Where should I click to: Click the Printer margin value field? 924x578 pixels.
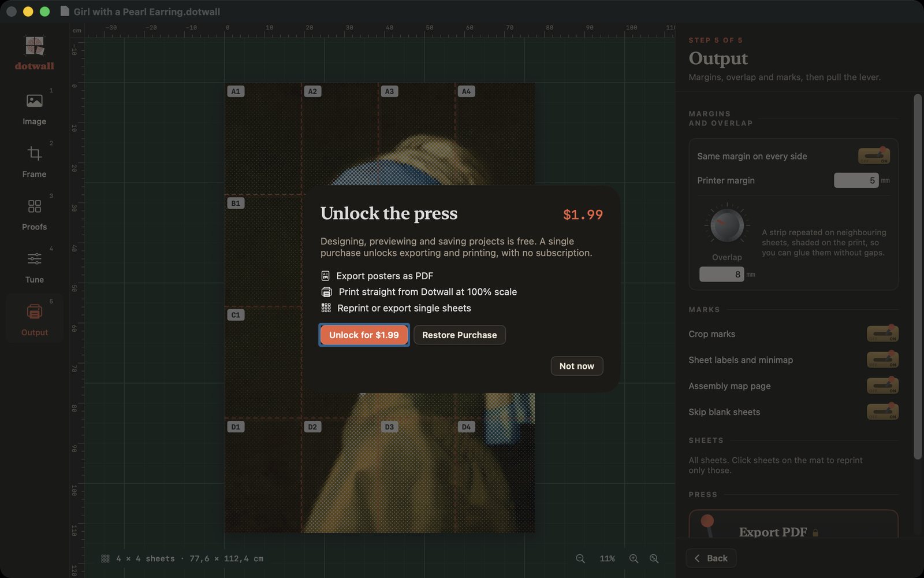856,180
